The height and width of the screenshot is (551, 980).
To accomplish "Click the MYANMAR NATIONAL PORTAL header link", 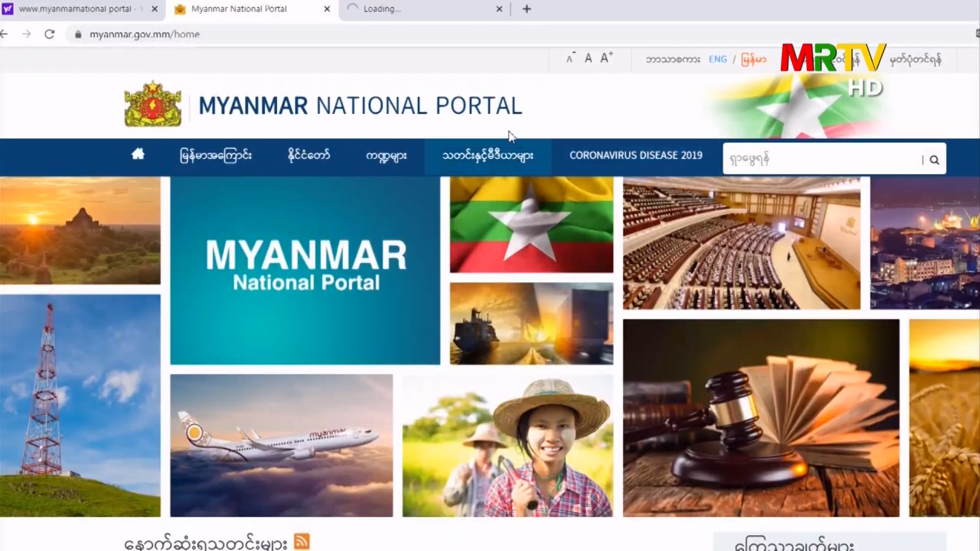I will point(360,106).
